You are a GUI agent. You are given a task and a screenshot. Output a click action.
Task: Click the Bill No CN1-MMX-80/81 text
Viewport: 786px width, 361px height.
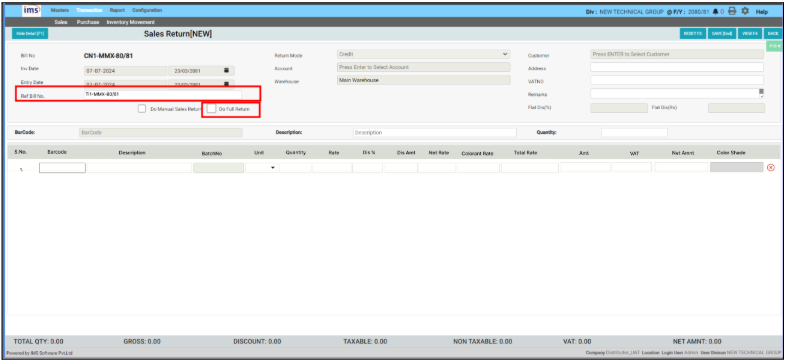point(108,55)
